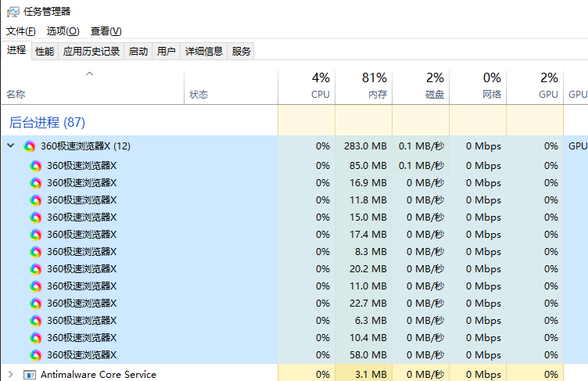Click the 10.4 MB memory cell
The height and width of the screenshot is (381, 588).
point(364,338)
